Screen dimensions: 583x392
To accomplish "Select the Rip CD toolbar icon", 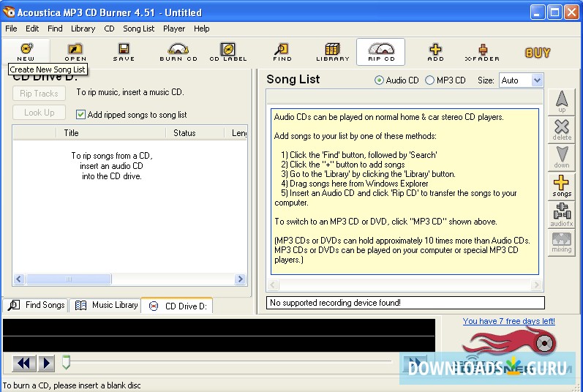I will tap(380, 52).
